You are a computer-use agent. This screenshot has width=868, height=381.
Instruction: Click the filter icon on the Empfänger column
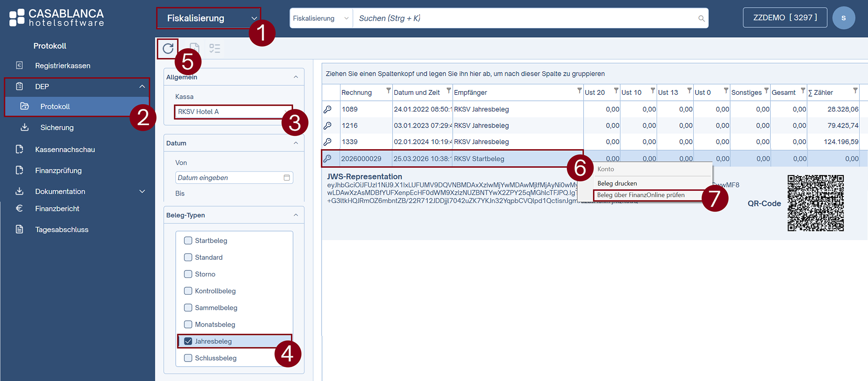579,91
